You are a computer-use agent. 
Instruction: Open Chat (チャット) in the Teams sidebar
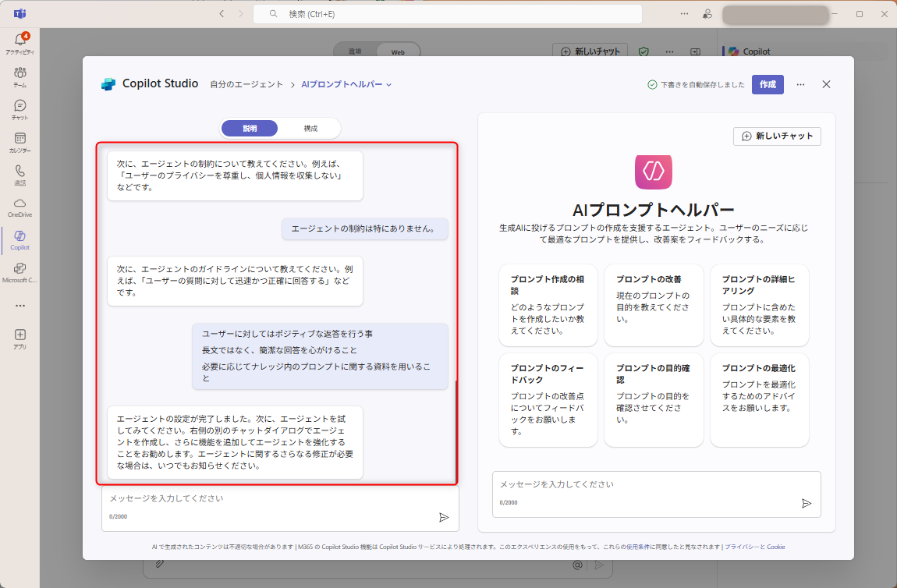click(x=20, y=110)
